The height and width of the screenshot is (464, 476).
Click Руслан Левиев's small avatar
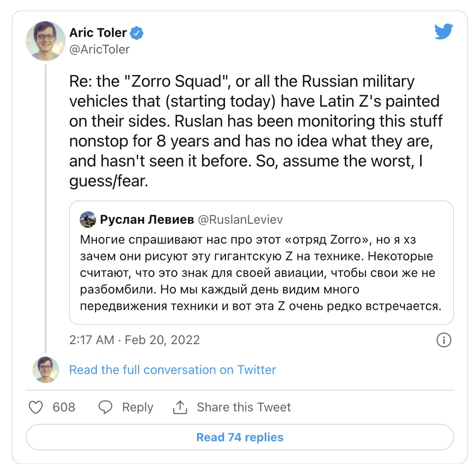(88, 220)
